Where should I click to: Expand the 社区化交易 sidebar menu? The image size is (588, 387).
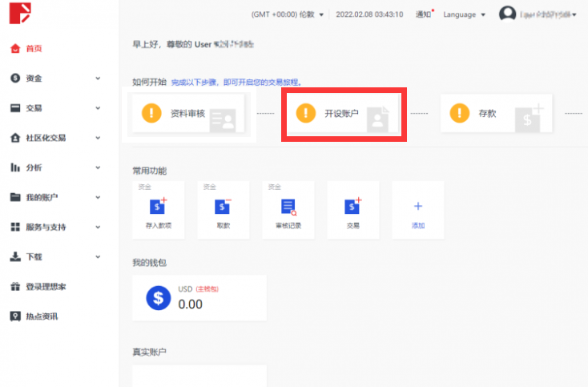[x=56, y=138]
